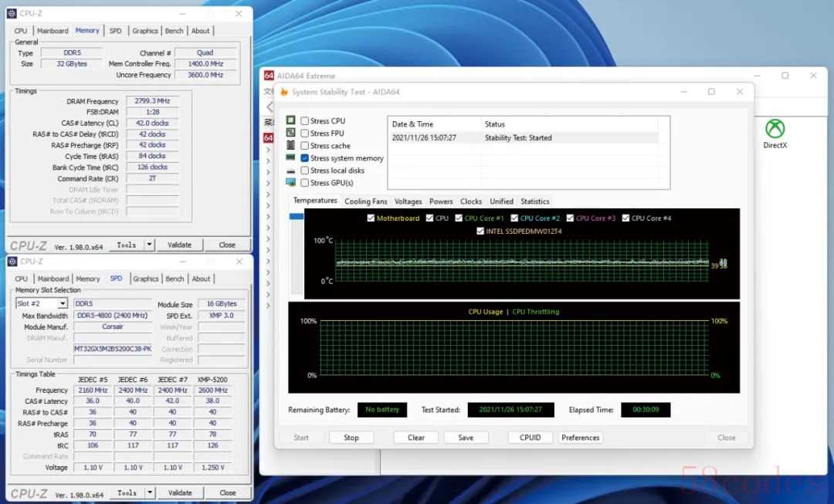The image size is (834, 504).
Task: Uncheck CPU Core #4 in the graph legend
Action: (626, 218)
